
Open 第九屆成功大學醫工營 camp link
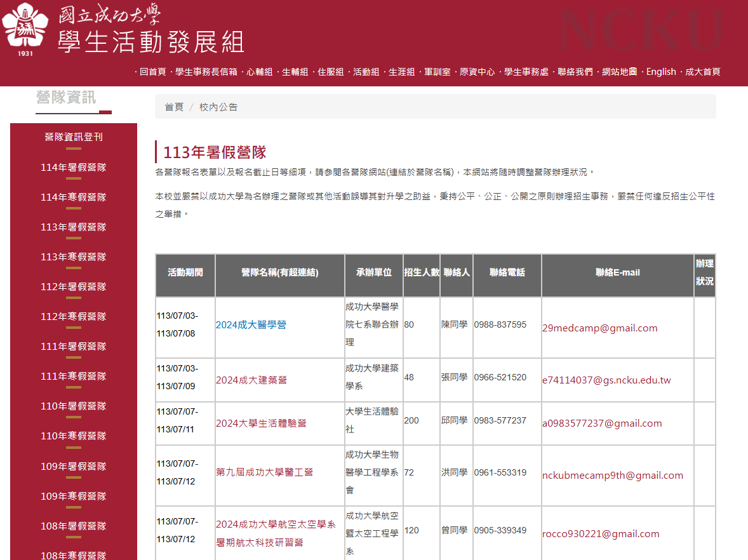click(x=264, y=472)
